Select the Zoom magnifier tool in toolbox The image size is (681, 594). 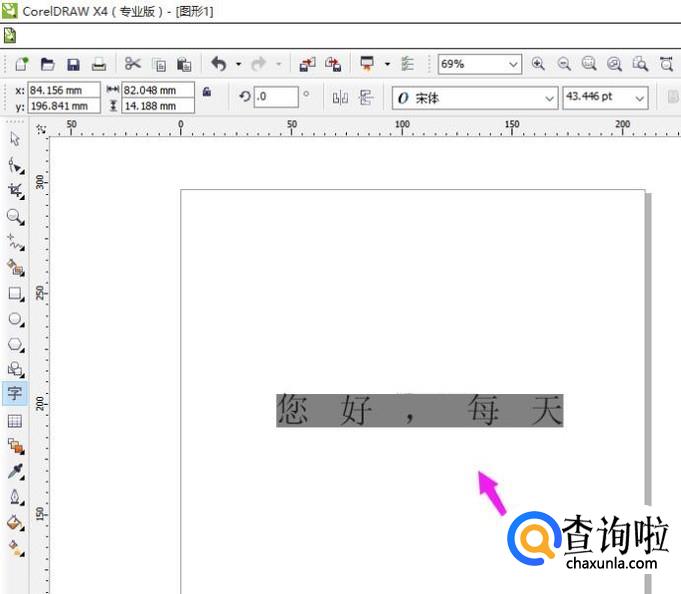point(15,216)
